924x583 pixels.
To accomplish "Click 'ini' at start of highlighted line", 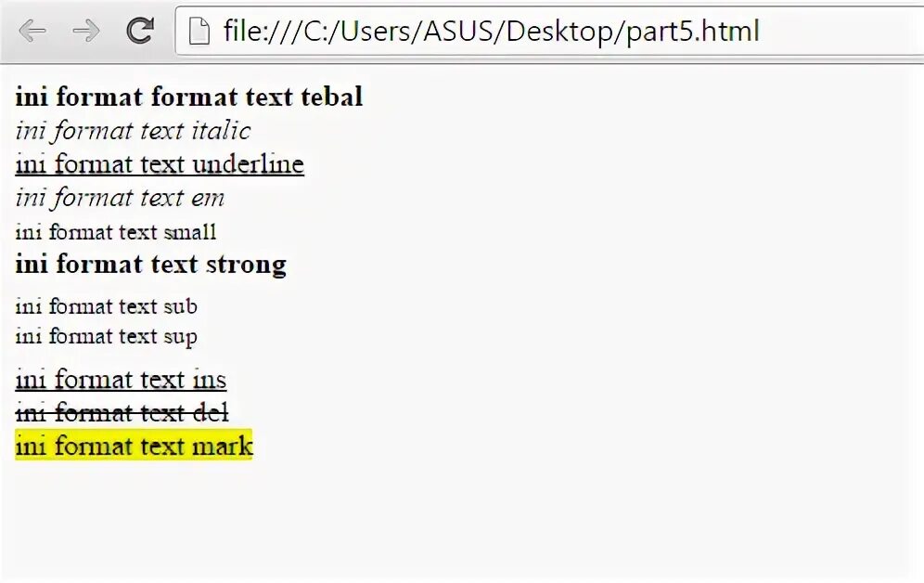I will [31, 446].
